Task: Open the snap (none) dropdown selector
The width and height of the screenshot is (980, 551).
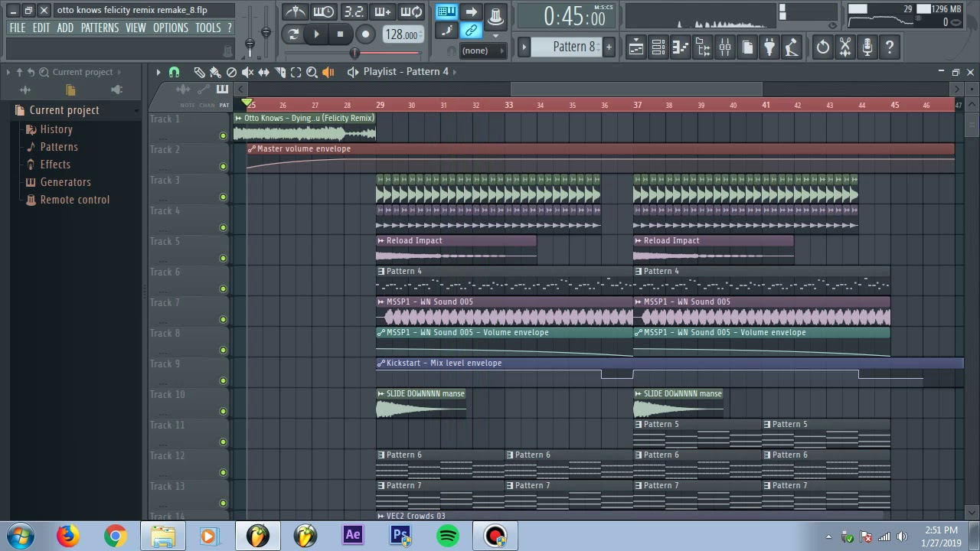Action: (484, 51)
